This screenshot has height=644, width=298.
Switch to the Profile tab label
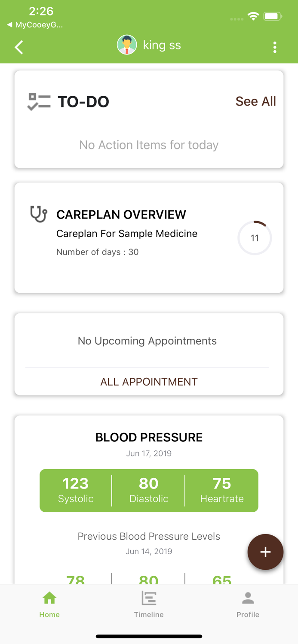[x=248, y=615]
